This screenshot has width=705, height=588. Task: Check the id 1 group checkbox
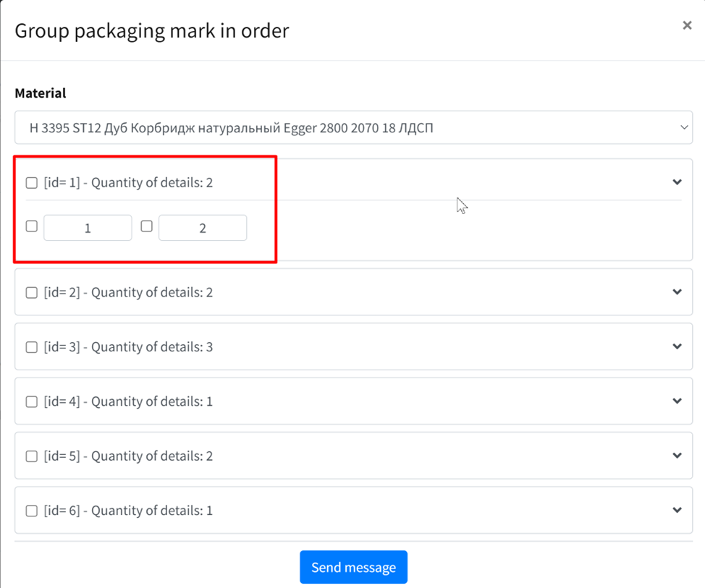(x=32, y=183)
